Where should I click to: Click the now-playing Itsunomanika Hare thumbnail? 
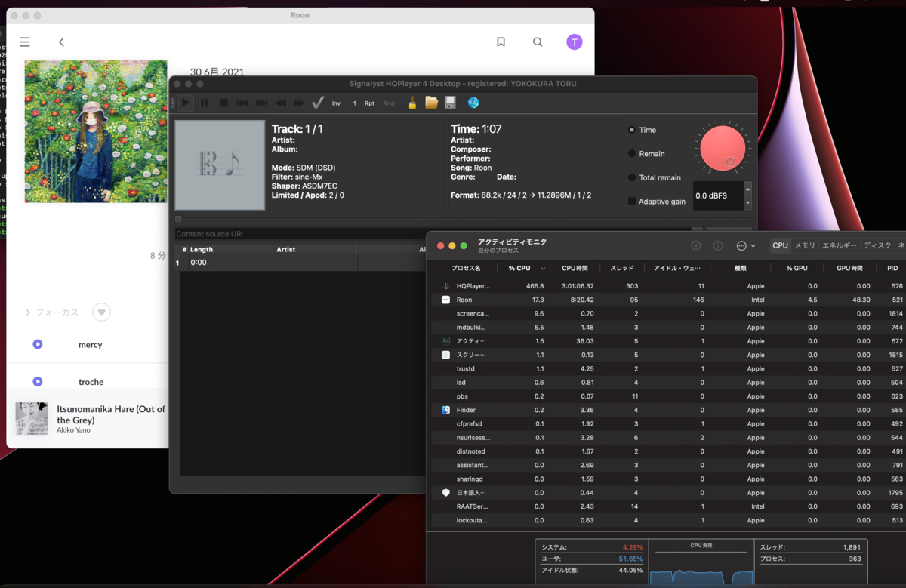click(32, 418)
